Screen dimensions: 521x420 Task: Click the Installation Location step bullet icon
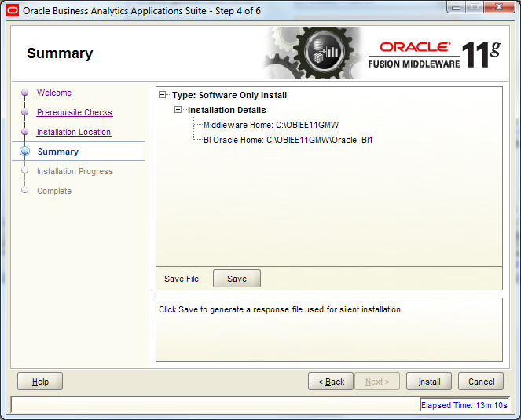click(24, 132)
